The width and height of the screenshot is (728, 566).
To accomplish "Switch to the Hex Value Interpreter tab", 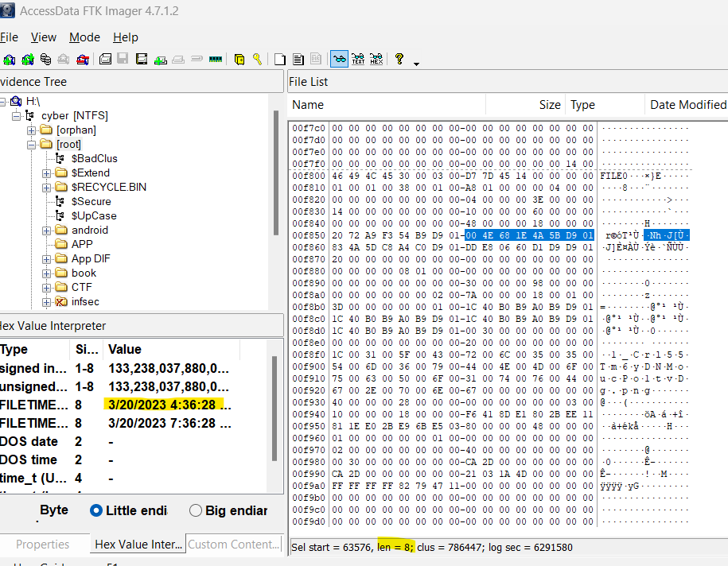I will tap(138, 545).
